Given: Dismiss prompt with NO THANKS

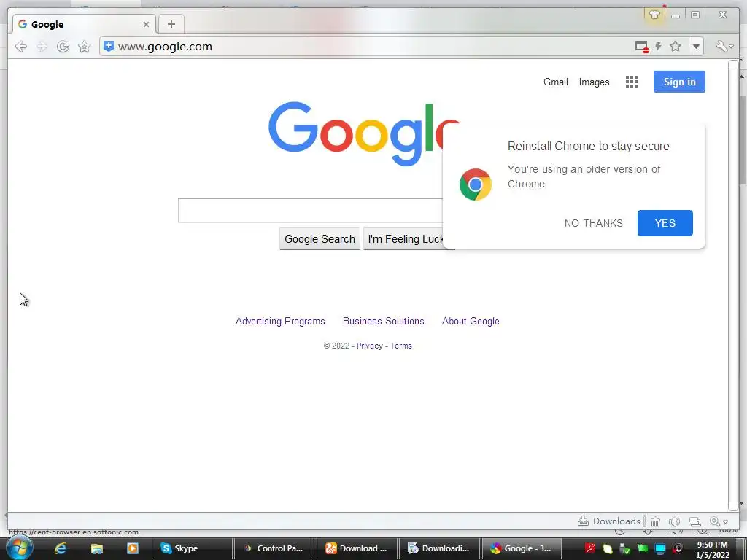Looking at the screenshot, I should (x=594, y=223).
